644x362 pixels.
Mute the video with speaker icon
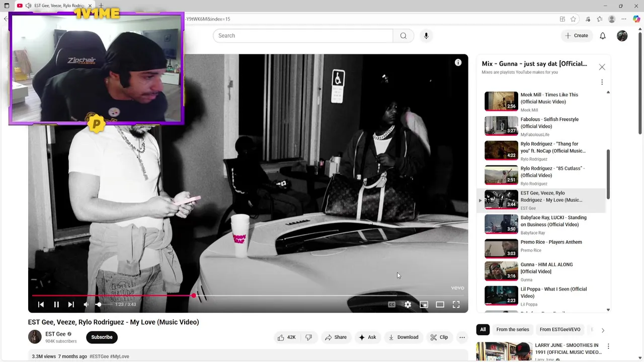pyautogui.click(x=86, y=304)
